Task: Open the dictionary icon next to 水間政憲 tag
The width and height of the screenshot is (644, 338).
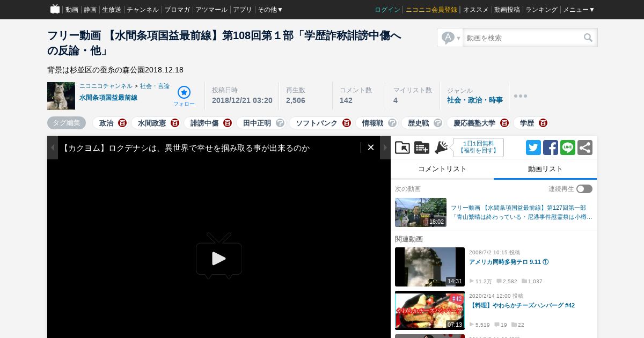Action: tap(175, 123)
